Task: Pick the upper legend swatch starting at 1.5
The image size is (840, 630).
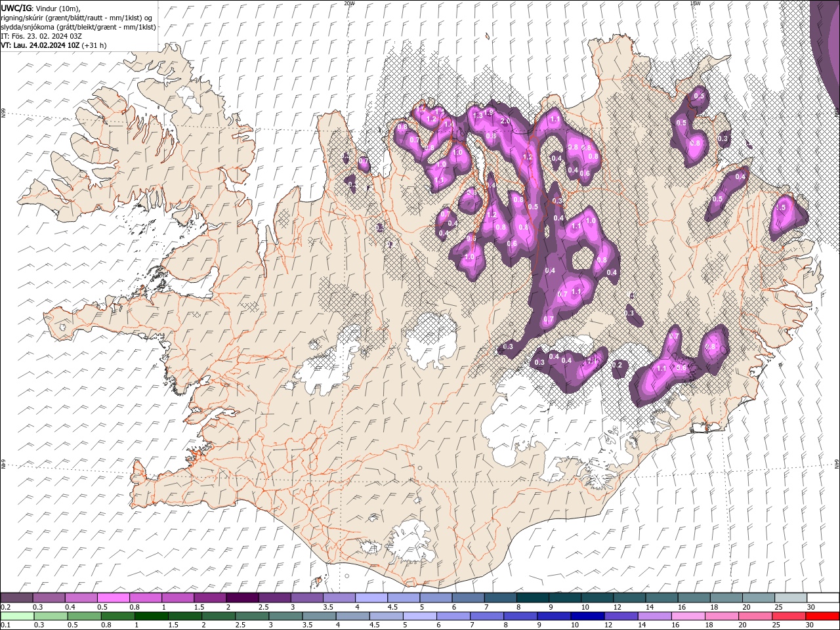Action: (x=210, y=598)
